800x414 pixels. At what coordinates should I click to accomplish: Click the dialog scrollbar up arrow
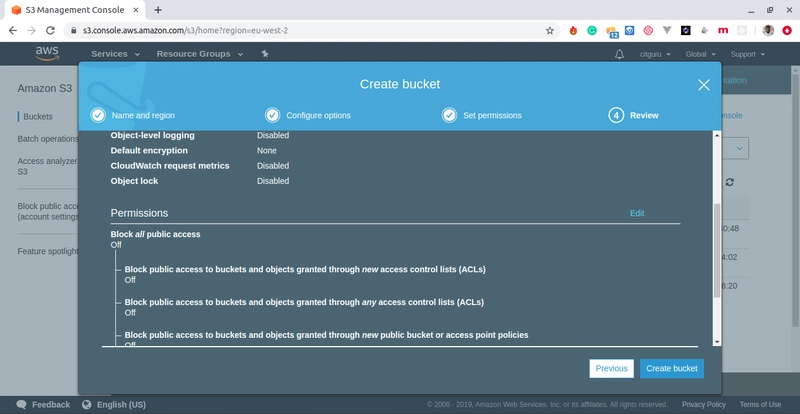[x=717, y=135]
